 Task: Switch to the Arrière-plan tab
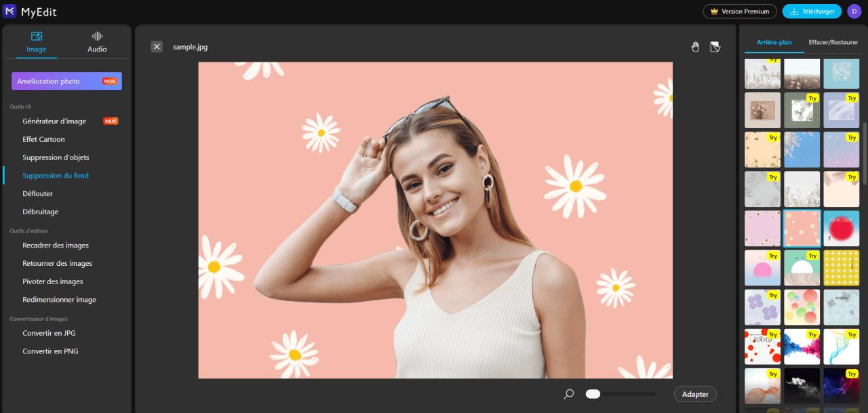click(774, 42)
